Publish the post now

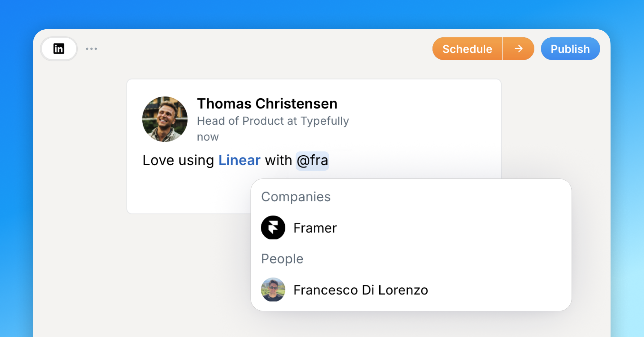(x=570, y=49)
